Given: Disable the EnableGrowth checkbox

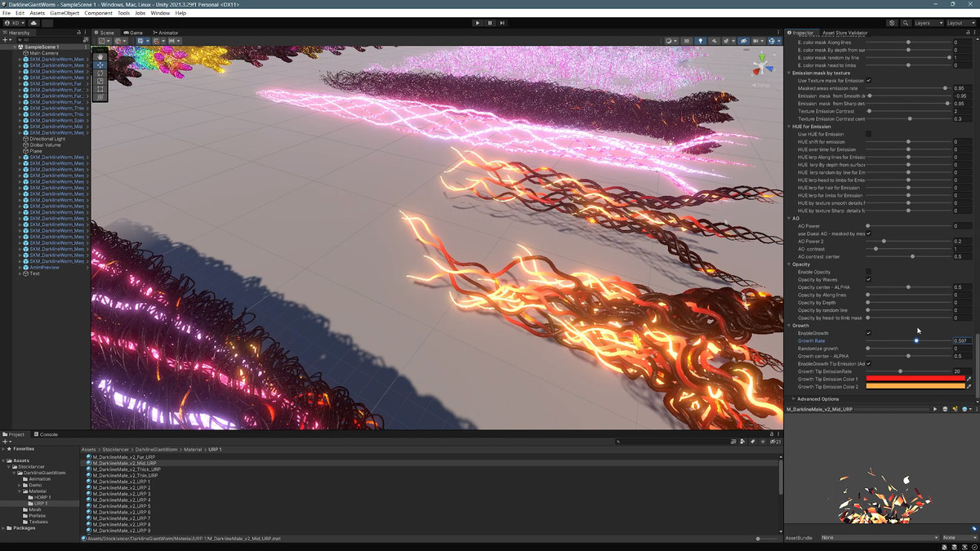Looking at the screenshot, I should click(x=868, y=333).
